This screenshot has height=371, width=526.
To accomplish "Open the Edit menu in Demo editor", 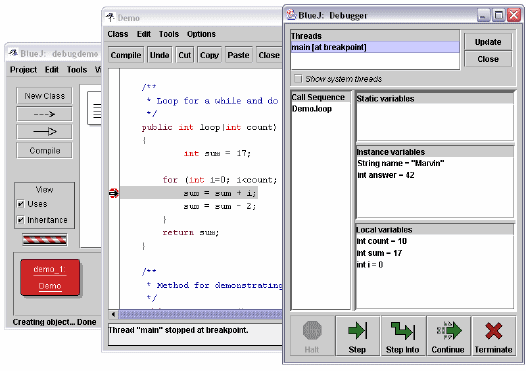I will [x=144, y=34].
